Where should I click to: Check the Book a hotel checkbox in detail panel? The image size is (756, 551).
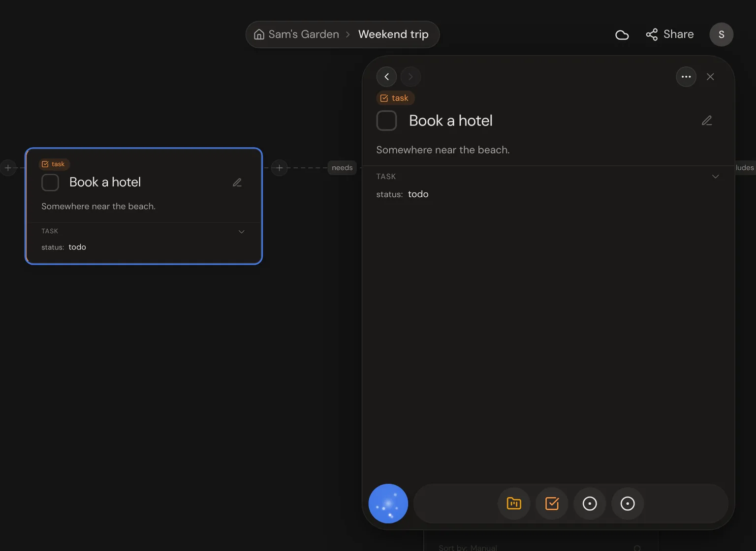click(386, 121)
